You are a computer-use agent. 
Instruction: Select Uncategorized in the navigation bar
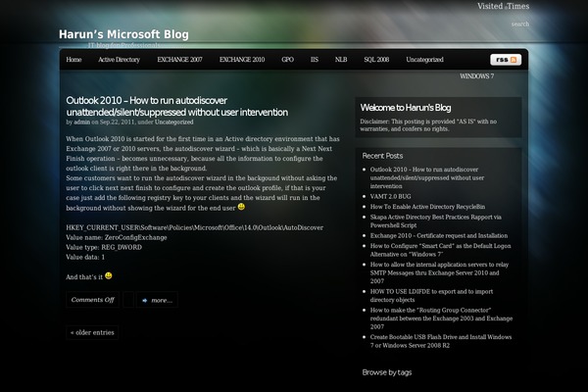[x=424, y=60]
